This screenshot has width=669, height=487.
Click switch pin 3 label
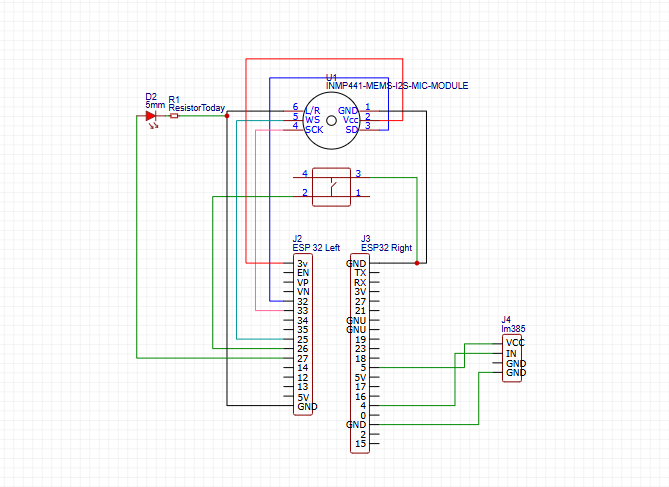click(358, 173)
